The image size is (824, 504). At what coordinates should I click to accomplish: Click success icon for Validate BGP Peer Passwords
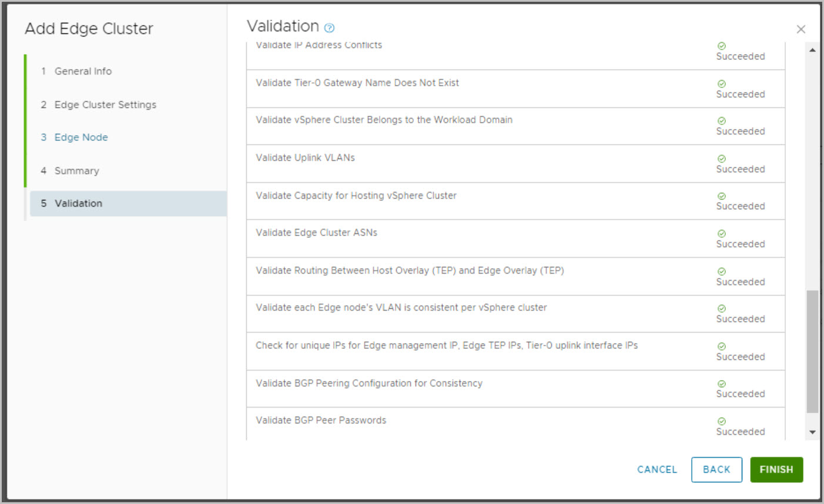[722, 421]
